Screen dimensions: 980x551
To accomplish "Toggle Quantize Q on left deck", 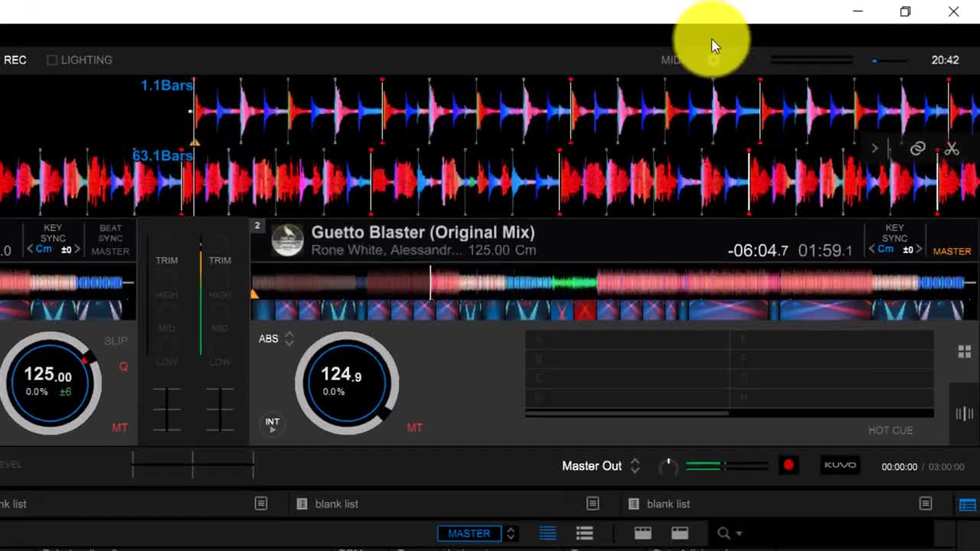I will coord(123,367).
